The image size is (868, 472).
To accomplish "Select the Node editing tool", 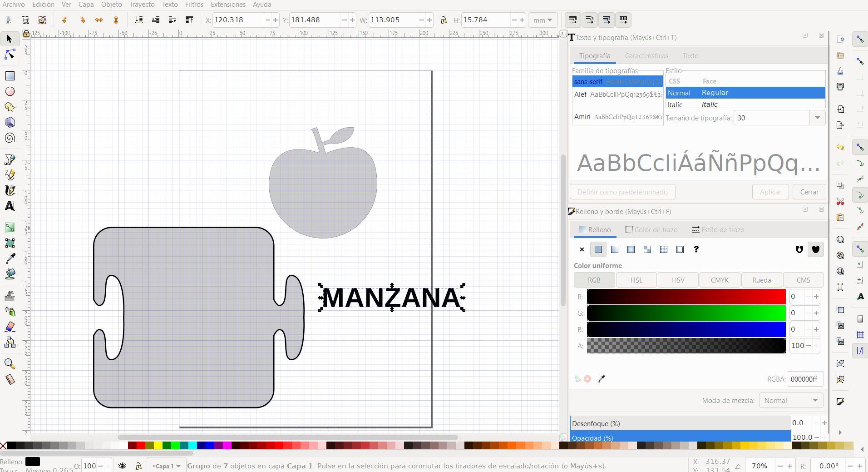I will click(x=10, y=54).
